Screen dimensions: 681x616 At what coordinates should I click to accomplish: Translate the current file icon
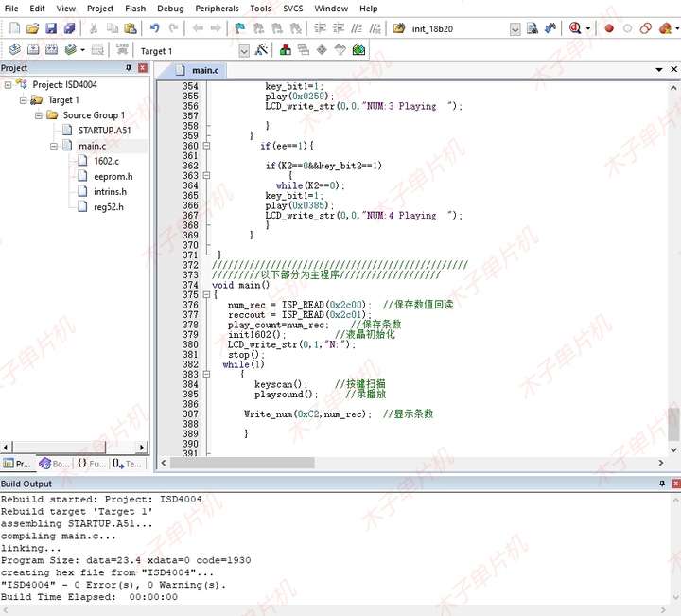pos(15,50)
